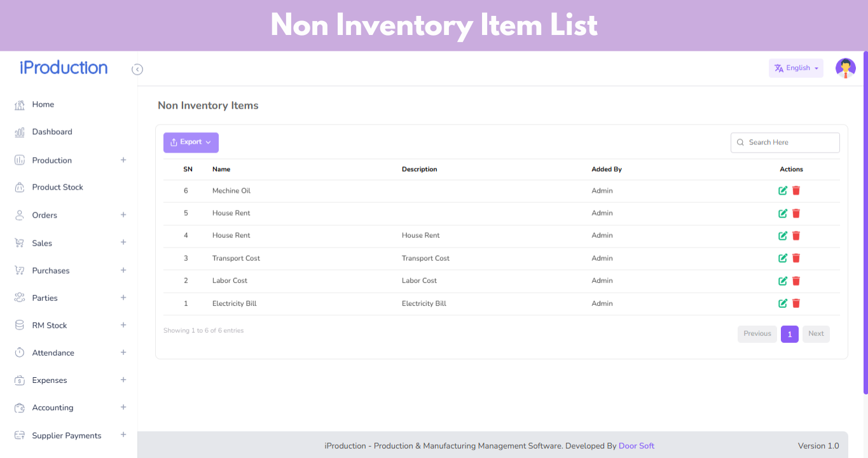Open the edit icon for Mechine Oil
The image size is (868, 458).
(783, 190)
